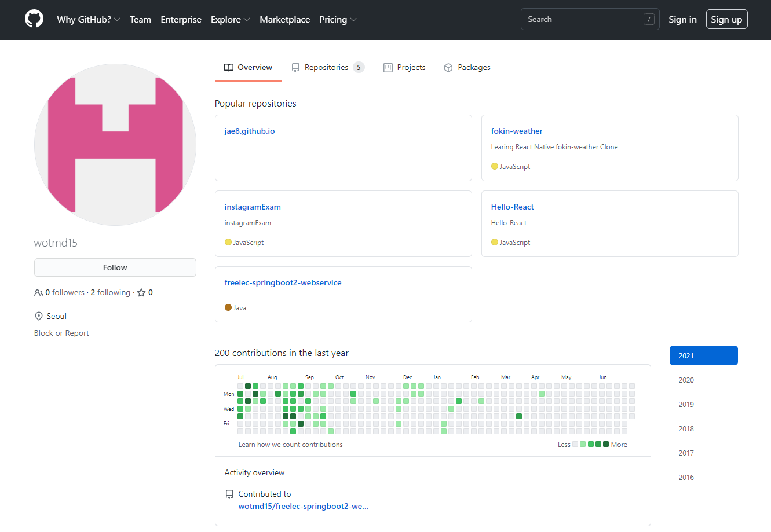Click the slash key hint in the search box
The height and width of the screenshot is (532, 771).
click(649, 19)
